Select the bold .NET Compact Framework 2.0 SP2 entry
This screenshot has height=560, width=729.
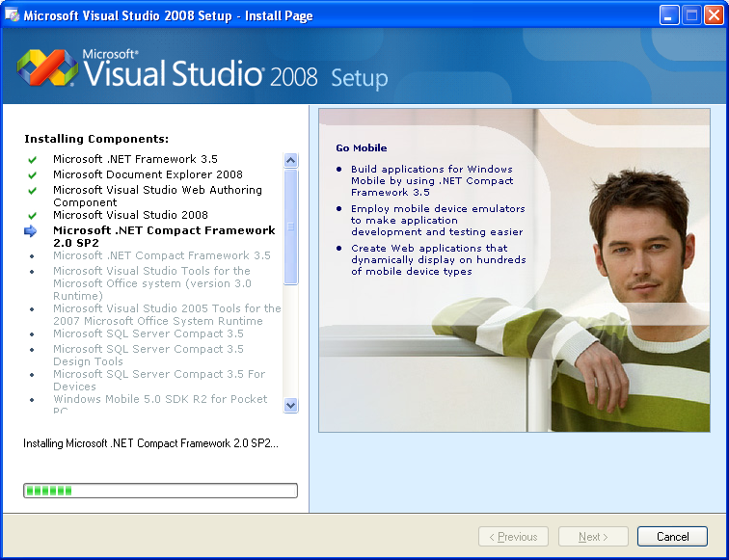(x=164, y=236)
